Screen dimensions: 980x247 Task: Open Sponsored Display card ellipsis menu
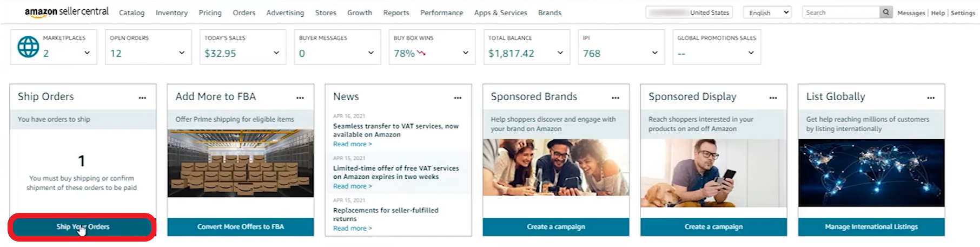coord(773,98)
